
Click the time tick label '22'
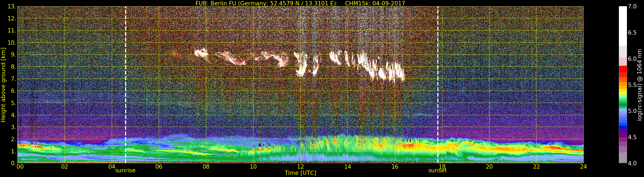pyautogui.click(x=536, y=167)
